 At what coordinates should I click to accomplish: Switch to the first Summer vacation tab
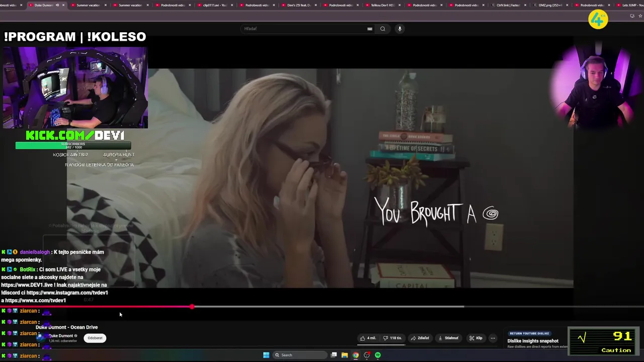[88, 5]
